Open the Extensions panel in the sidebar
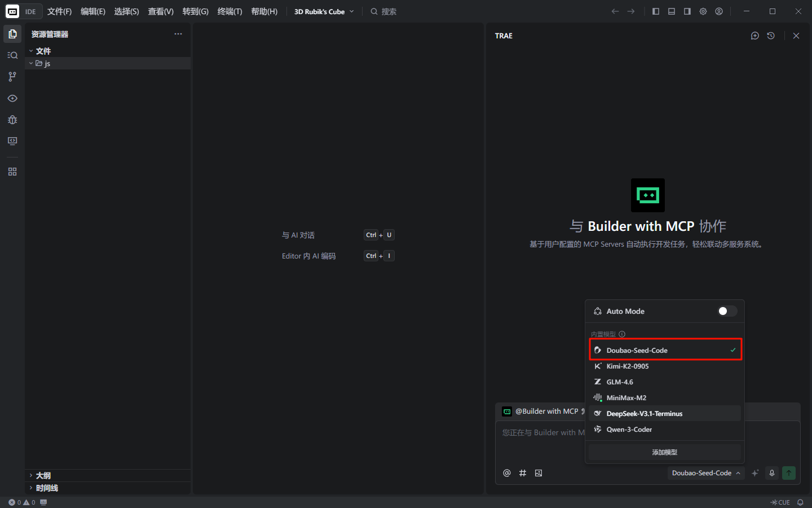 coord(12,172)
